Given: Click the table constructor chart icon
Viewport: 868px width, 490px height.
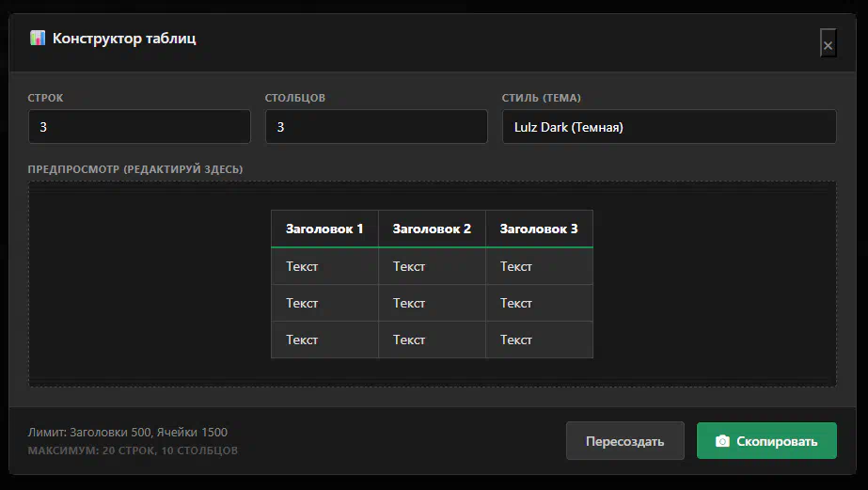Looking at the screenshot, I should pos(38,39).
